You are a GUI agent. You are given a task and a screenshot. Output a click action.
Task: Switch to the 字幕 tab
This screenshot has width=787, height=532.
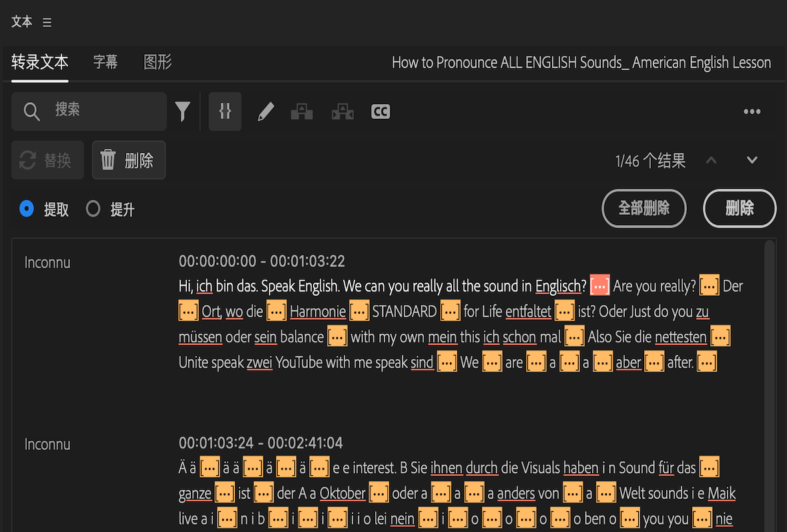(x=105, y=63)
